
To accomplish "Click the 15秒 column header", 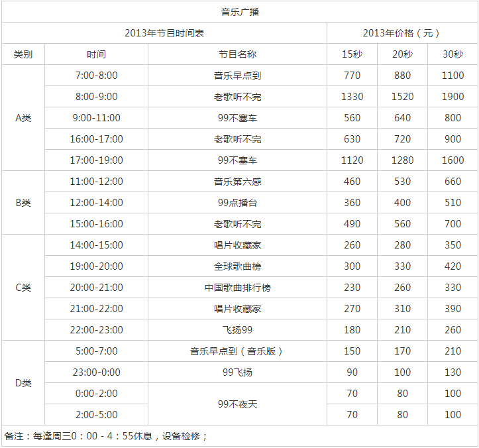I will pyautogui.click(x=352, y=54).
